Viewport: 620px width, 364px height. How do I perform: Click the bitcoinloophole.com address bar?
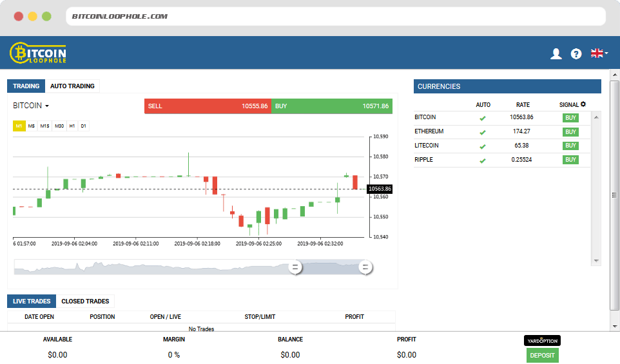336,16
